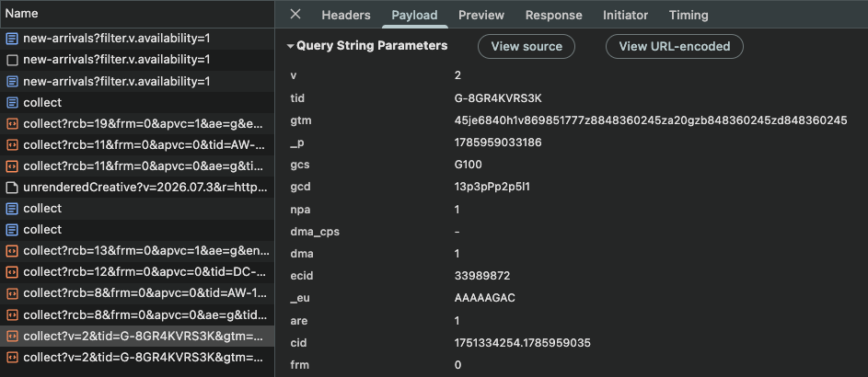This screenshot has height=377, width=868.
Task: Select the collect?rcb=13&frm=0&apvc=1 request name
Action: [x=146, y=252]
